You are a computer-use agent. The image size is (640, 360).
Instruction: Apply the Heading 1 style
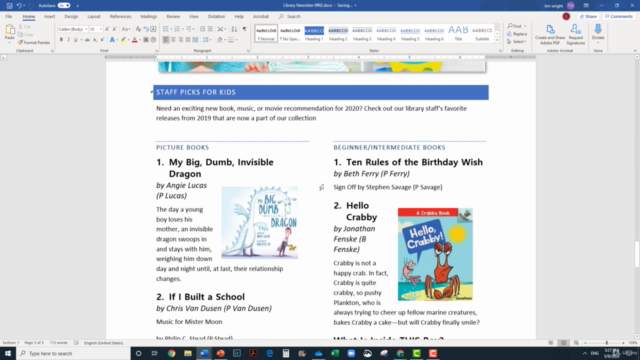click(x=314, y=33)
